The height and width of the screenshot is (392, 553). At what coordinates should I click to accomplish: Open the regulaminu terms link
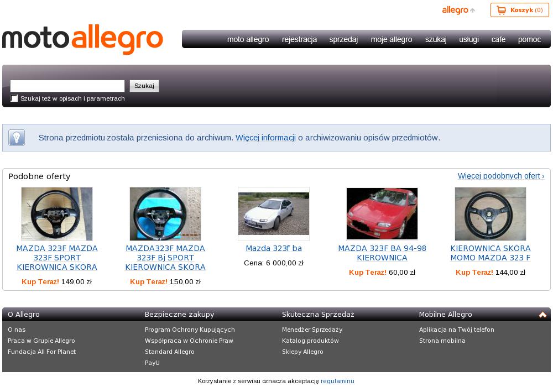coord(337,381)
